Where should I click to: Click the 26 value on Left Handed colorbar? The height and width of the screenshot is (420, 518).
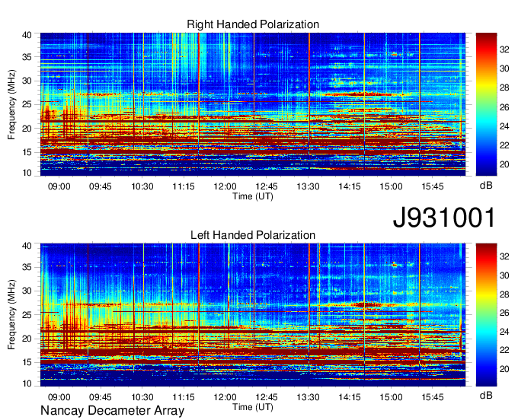(504, 313)
